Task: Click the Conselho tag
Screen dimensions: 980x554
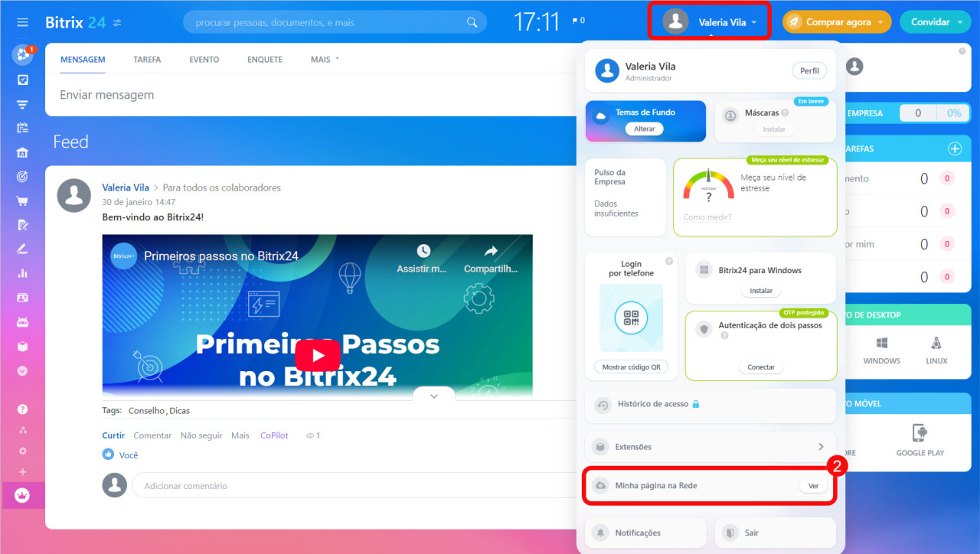Action: tap(147, 411)
